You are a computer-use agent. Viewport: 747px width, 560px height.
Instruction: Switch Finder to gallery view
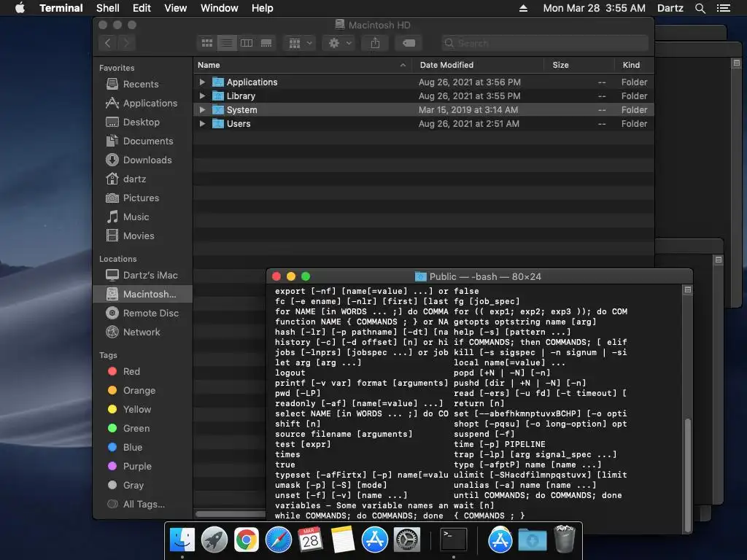(x=266, y=43)
